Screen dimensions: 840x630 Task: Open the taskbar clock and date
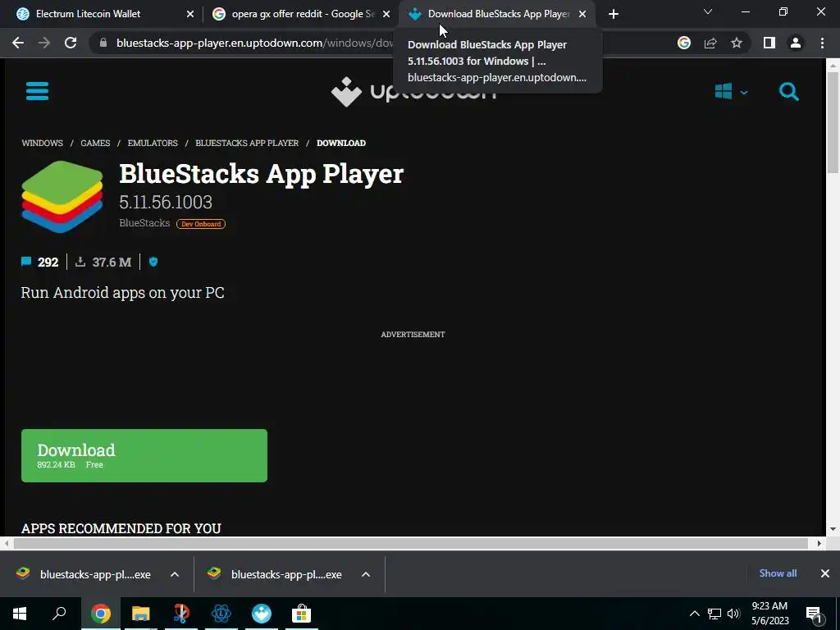[x=769, y=614]
